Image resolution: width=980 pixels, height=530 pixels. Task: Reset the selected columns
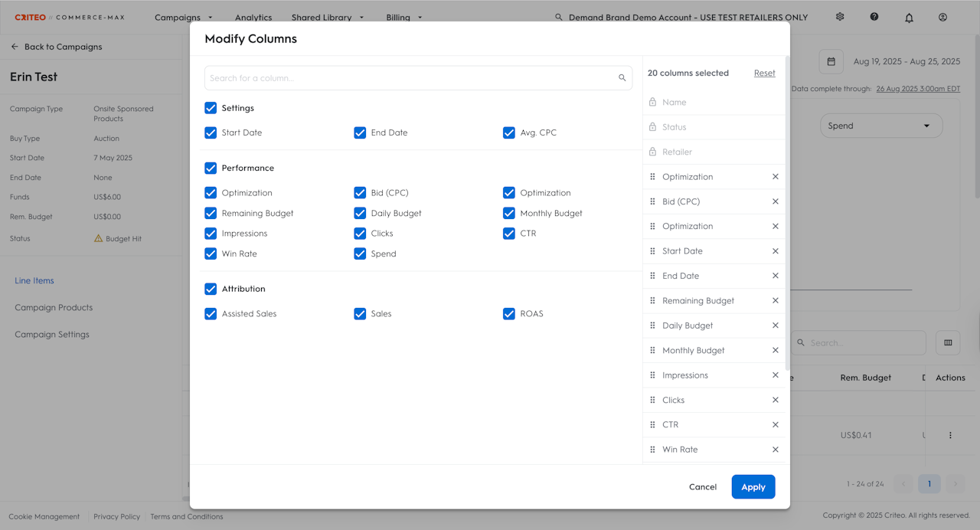click(x=764, y=74)
